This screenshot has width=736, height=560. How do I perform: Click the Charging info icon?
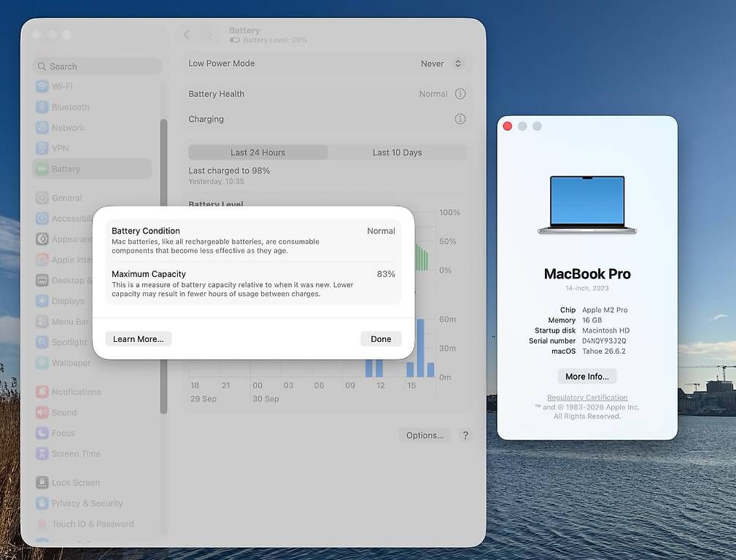coord(460,120)
